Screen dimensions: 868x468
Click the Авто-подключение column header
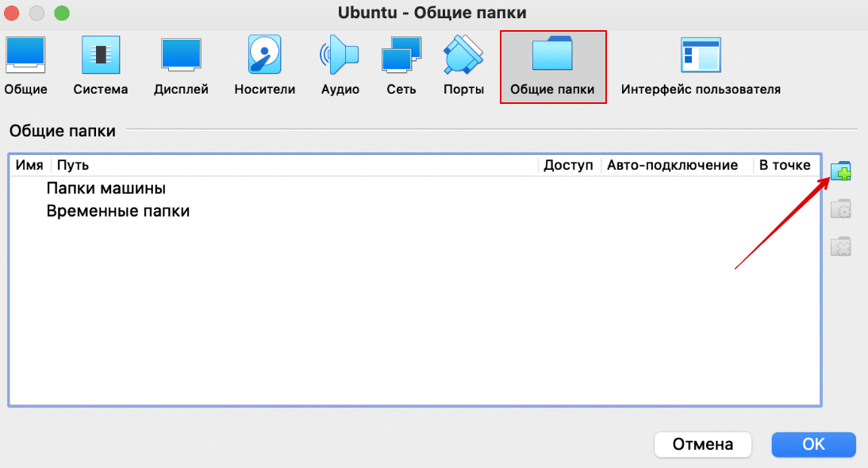pyautogui.click(x=673, y=165)
